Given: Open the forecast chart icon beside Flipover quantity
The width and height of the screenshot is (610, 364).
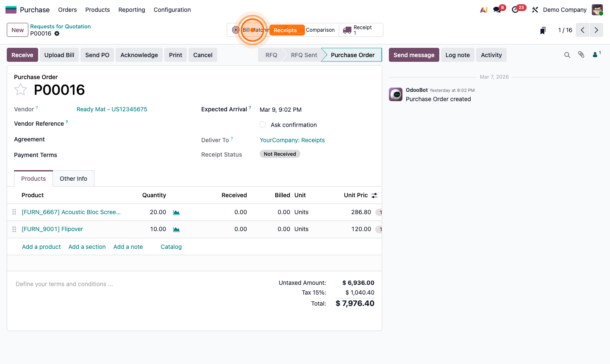Looking at the screenshot, I should 176,229.
